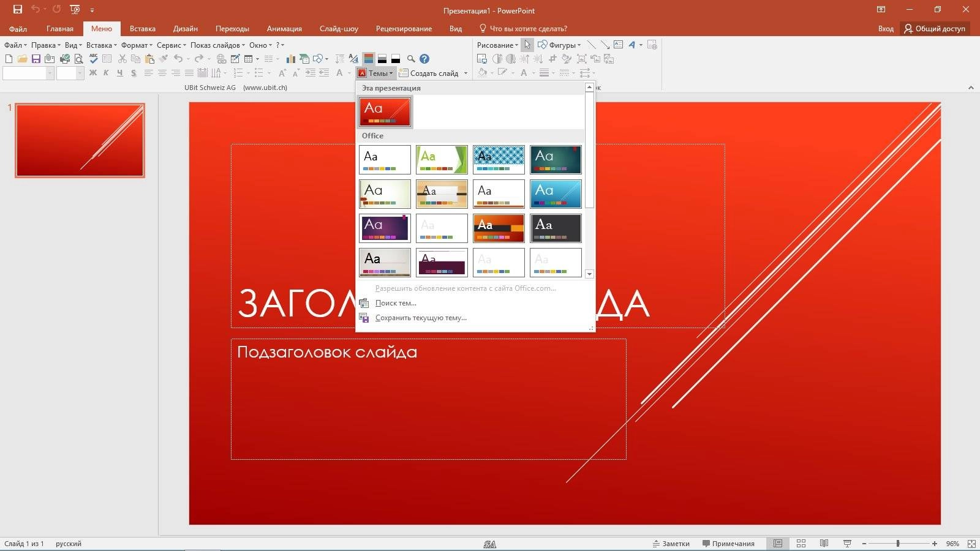Toggle Grayscale view mode button

point(382,59)
